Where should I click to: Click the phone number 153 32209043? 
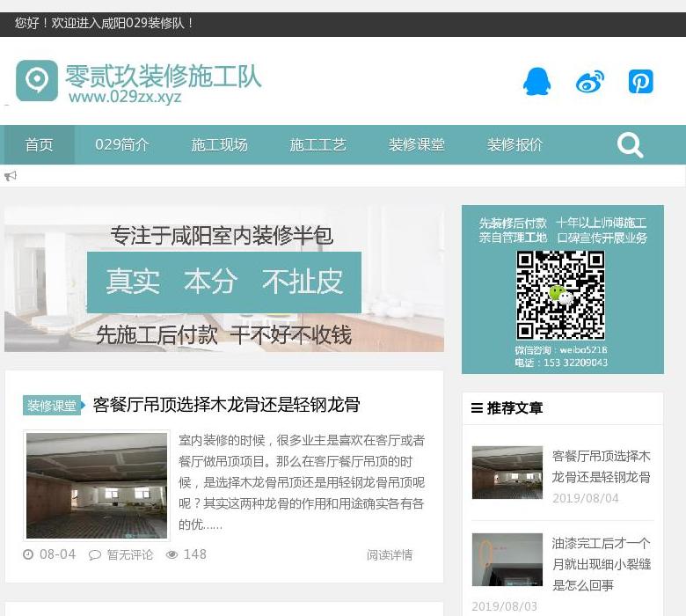coord(575,363)
